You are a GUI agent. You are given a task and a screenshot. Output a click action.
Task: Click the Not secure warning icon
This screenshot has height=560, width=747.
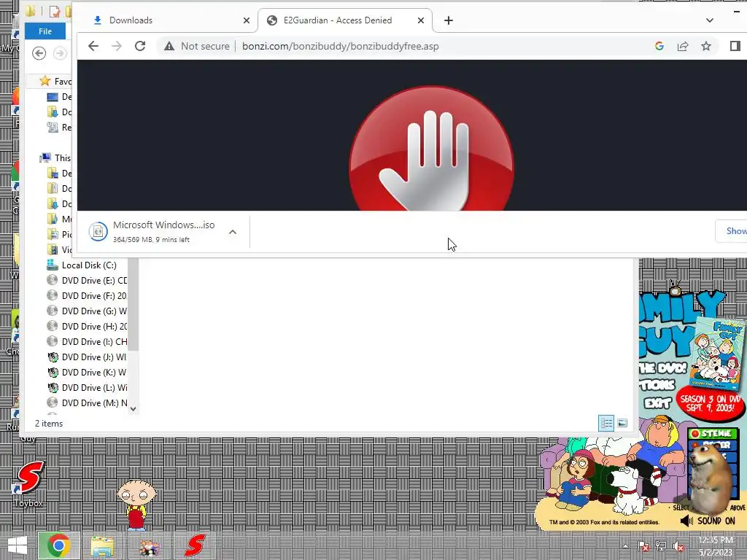pos(169,46)
